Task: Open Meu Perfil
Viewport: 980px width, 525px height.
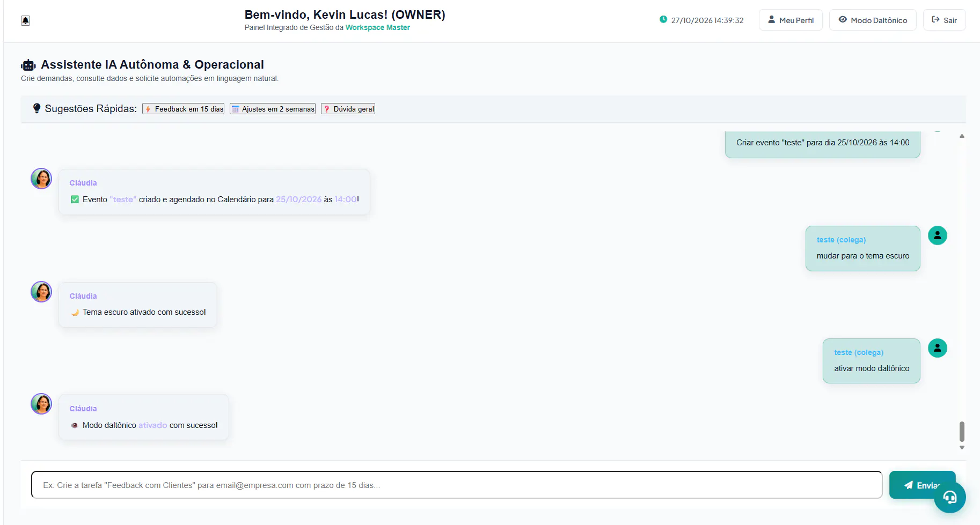Action: [791, 20]
